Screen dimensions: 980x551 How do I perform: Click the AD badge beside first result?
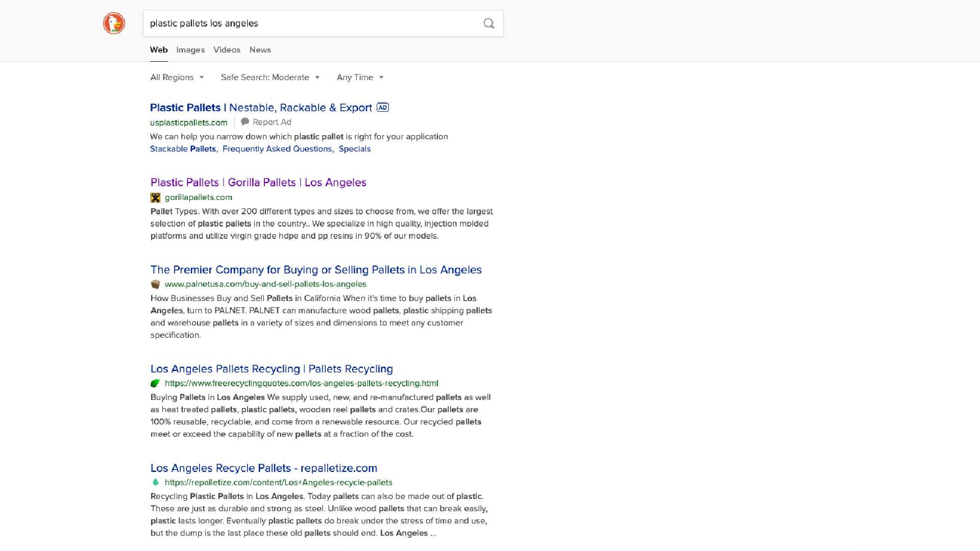(x=382, y=107)
